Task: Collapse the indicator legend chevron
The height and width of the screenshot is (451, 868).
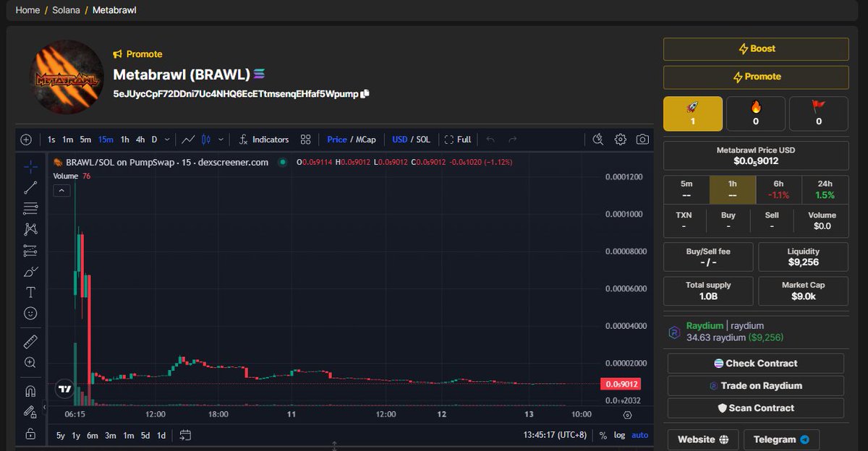Action: [x=62, y=191]
